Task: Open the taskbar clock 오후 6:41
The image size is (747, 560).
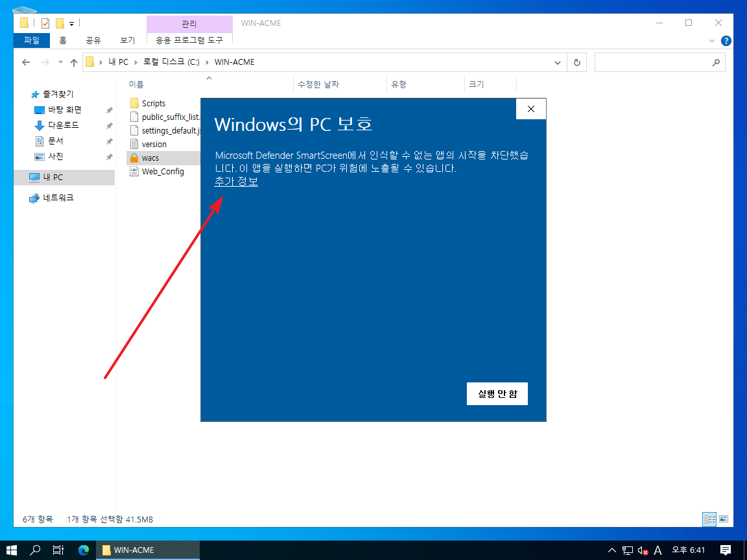Action: [x=688, y=550]
